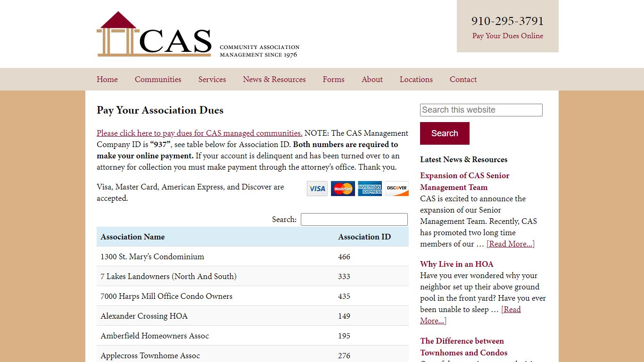
Task: Go to the Services menu item
Action: pos(212,79)
